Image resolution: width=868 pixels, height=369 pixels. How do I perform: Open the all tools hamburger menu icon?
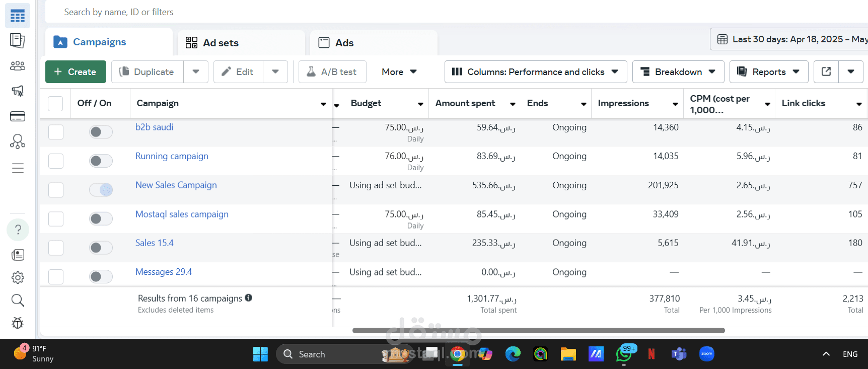pos(18,168)
